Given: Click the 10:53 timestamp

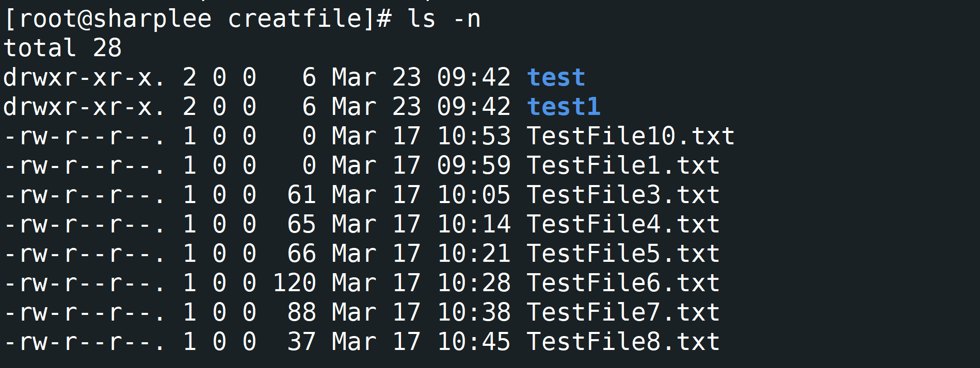Looking at the screenshot, I should (x=474, y=137).
